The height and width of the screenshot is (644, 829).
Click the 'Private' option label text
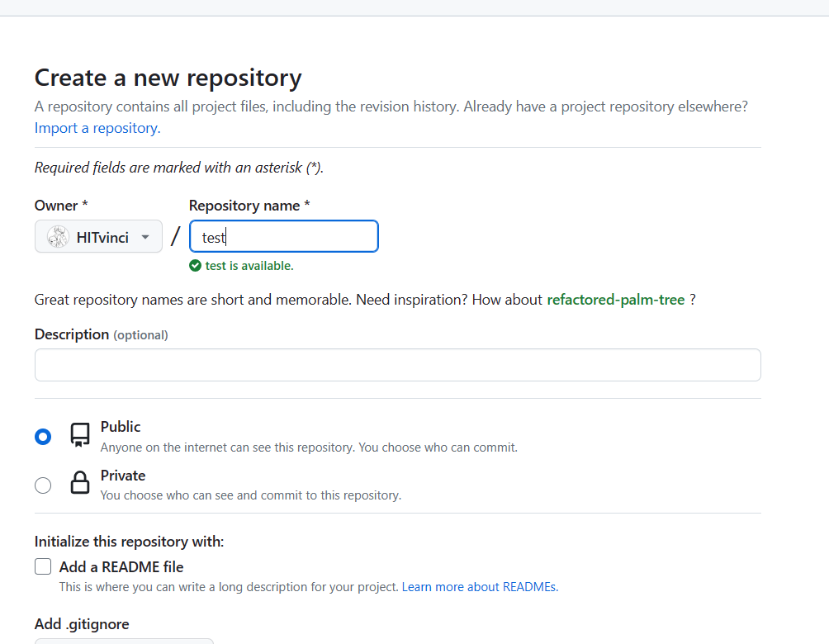coord(123,476)
